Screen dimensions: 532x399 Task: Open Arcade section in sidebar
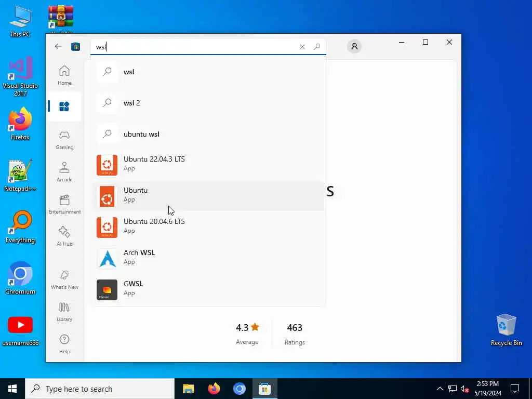pyautogui.click(x=64, y=172)
